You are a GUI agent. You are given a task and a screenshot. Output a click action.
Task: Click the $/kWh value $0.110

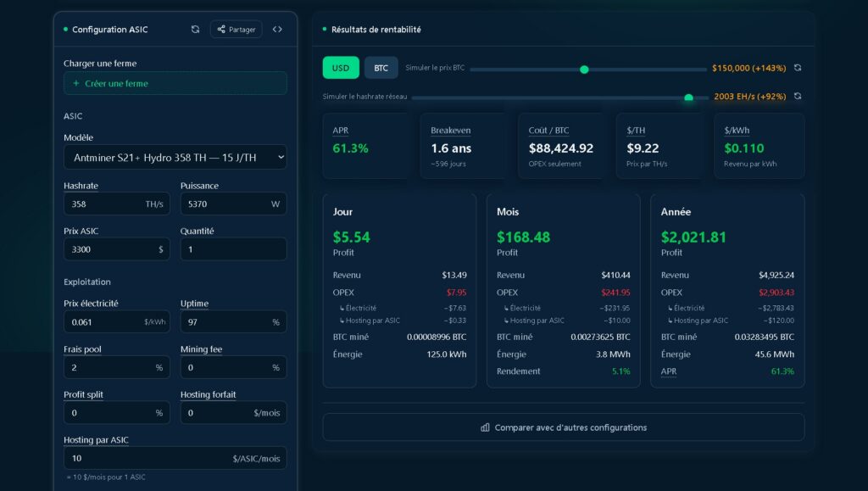click(744, 148)
